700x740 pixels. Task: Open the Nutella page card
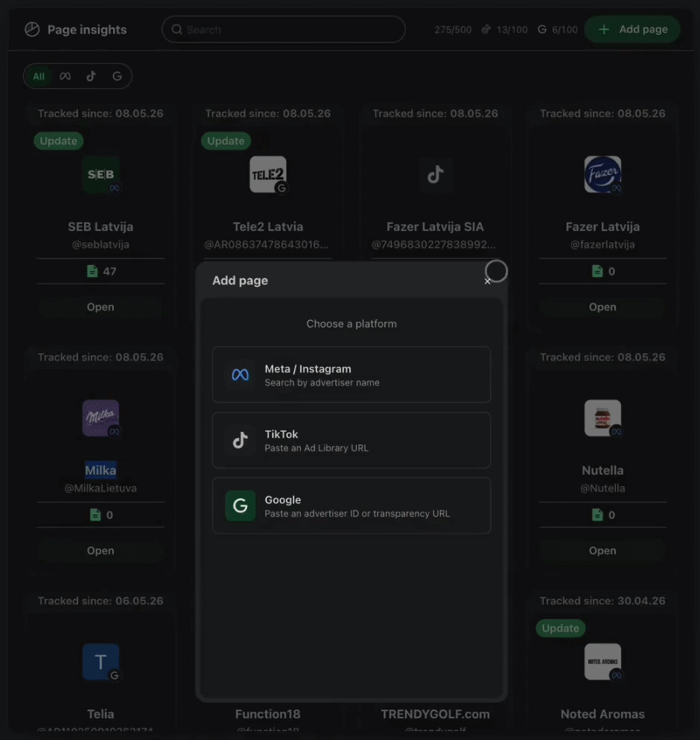tap(602, 551)
